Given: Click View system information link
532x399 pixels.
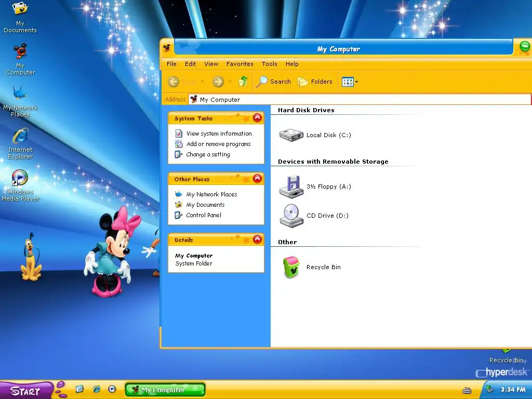Looking at the screenshot, I should point(219,134).
